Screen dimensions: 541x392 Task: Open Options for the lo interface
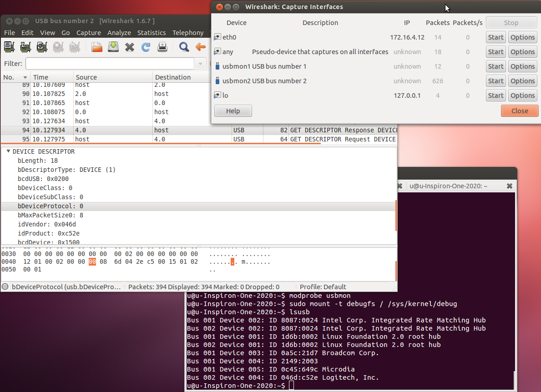522,95
